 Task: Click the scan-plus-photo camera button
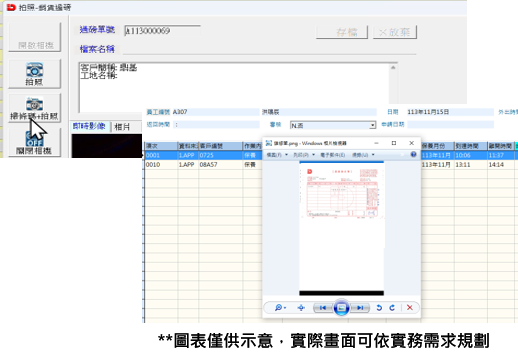(x=34, y=108)
